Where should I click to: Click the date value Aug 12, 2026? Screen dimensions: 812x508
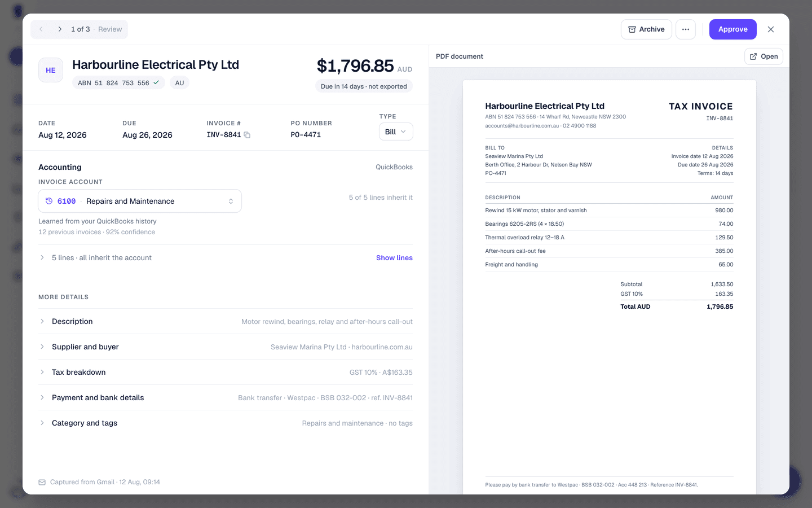point(63,135)
